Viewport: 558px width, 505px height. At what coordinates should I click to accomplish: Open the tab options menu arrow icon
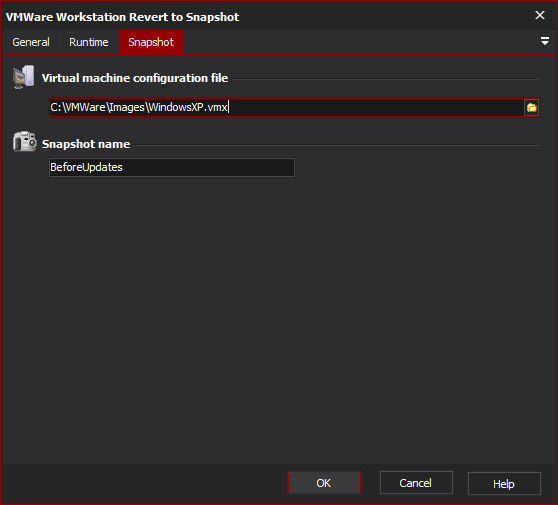click(x=544, y=41)
